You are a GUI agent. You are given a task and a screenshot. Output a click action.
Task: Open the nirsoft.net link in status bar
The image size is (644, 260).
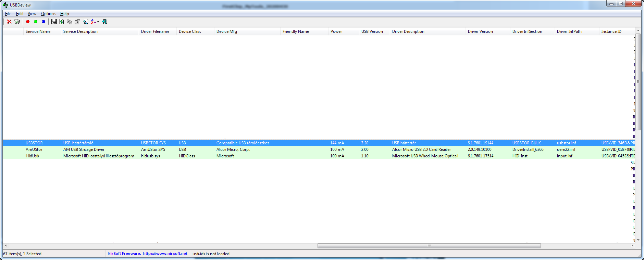(165, 253)
